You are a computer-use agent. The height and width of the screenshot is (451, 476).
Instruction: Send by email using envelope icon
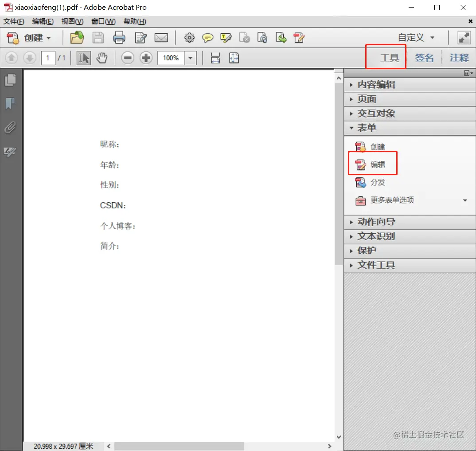coord(161,38)
